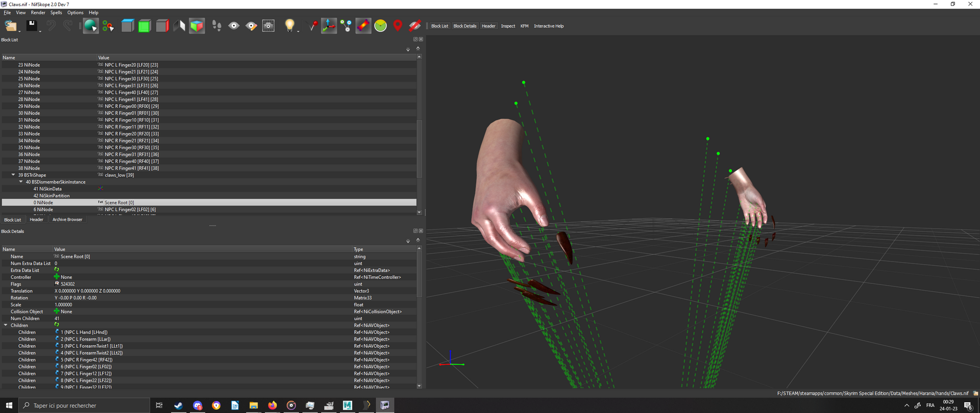Switch to the Header tab below Block List
The height and width of the screenshot is (413, 980).
(36, 220)
